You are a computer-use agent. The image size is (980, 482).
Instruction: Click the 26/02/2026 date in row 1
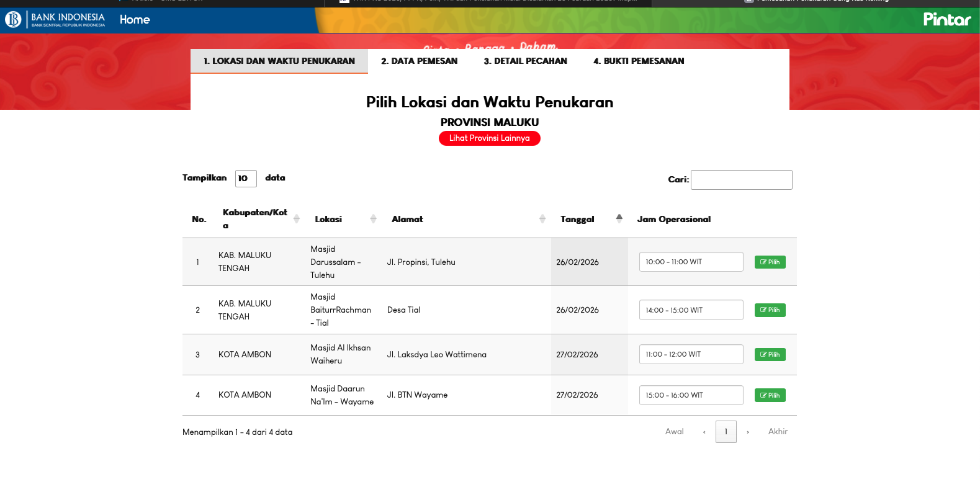tap(578, 262)
